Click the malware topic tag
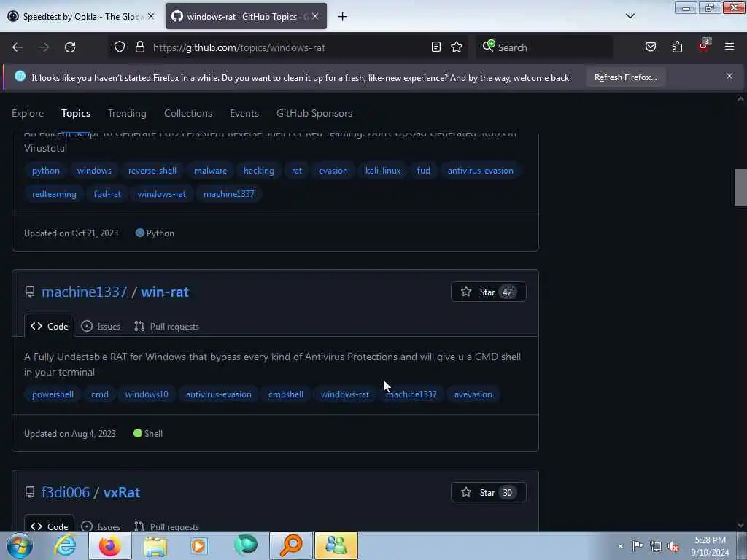Viewport: 747px width, 560px height. [211, 171]
